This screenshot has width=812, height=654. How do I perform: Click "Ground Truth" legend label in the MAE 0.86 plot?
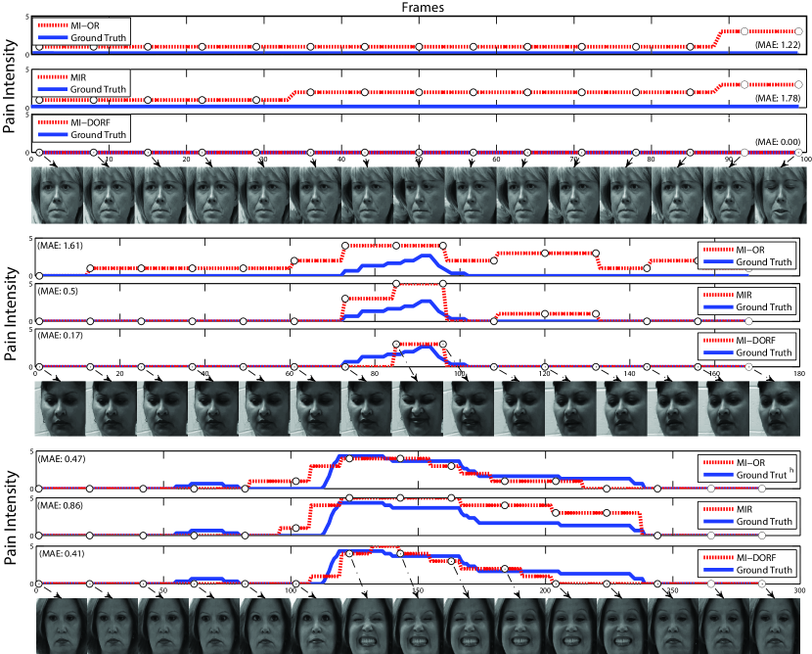pos(764,521)
